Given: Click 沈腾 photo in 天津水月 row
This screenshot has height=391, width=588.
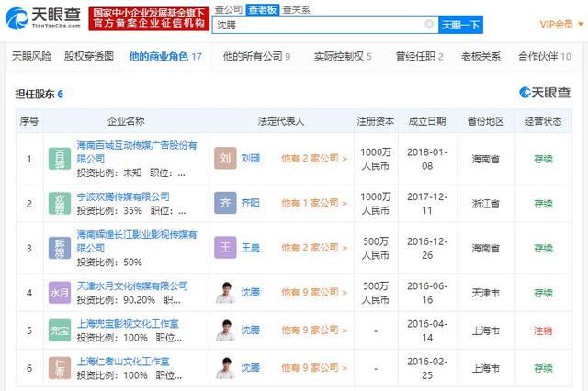Looking at the screenshot, I should pos(225,293).
